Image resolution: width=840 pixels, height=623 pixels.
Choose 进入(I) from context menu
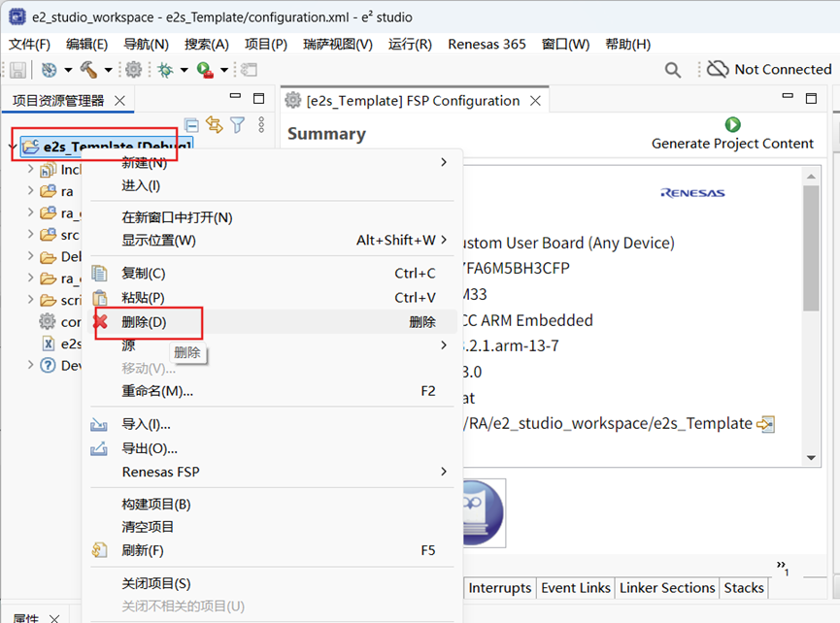[x=271, y=185]
